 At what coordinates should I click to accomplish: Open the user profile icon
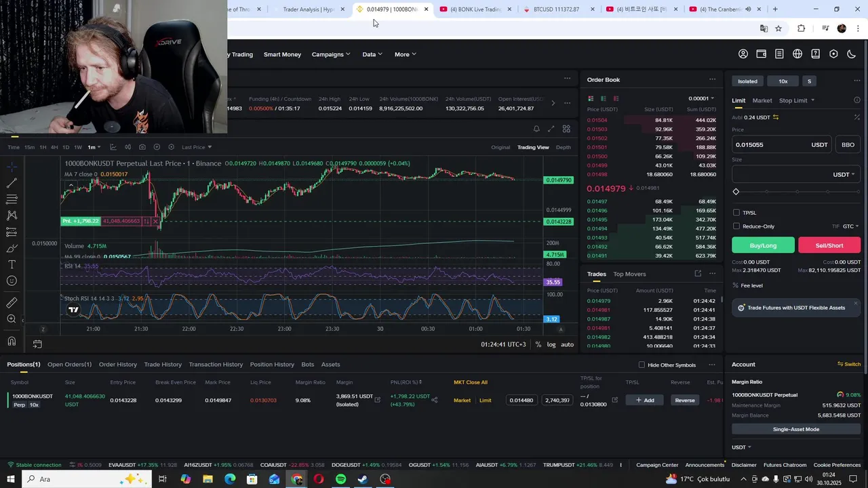click(743, 54)
